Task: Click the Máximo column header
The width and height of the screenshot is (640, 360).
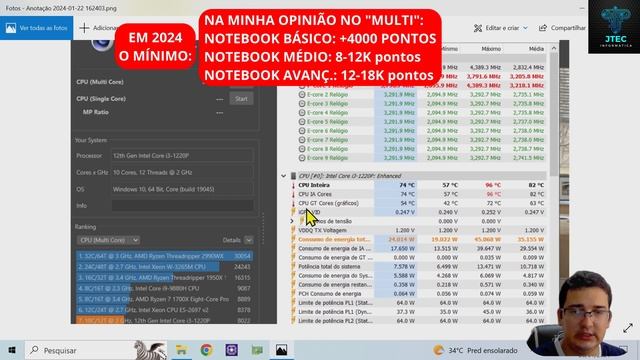Action: click(491, 49)
